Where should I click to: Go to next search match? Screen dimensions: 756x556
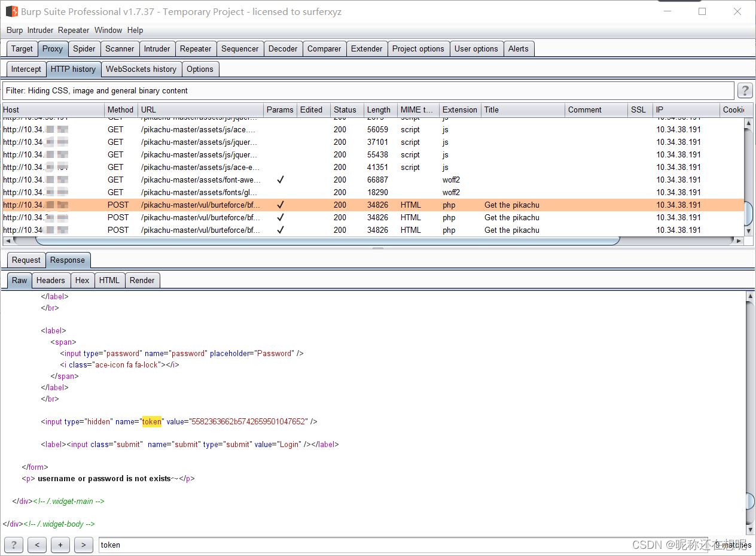[x=84, y=545]
